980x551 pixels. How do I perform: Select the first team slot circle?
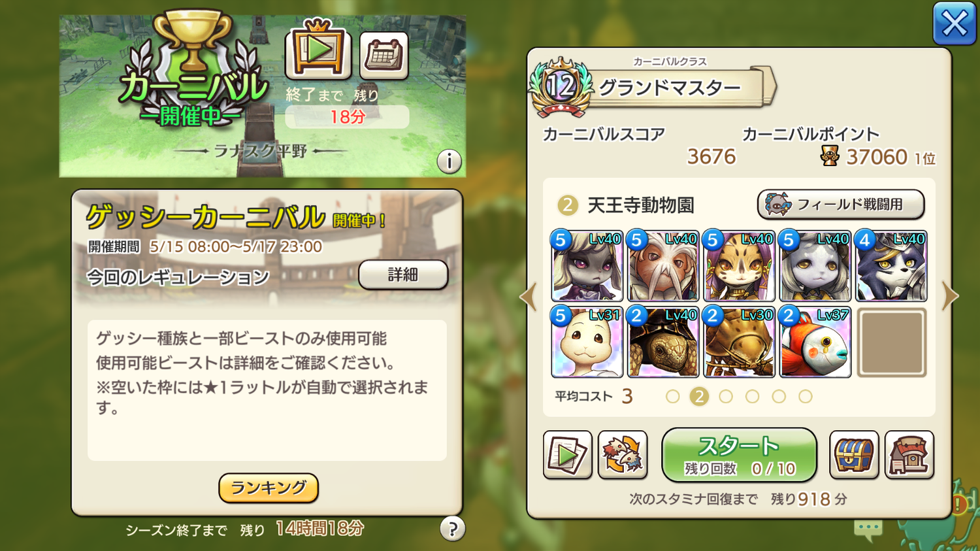pos(672,396)
